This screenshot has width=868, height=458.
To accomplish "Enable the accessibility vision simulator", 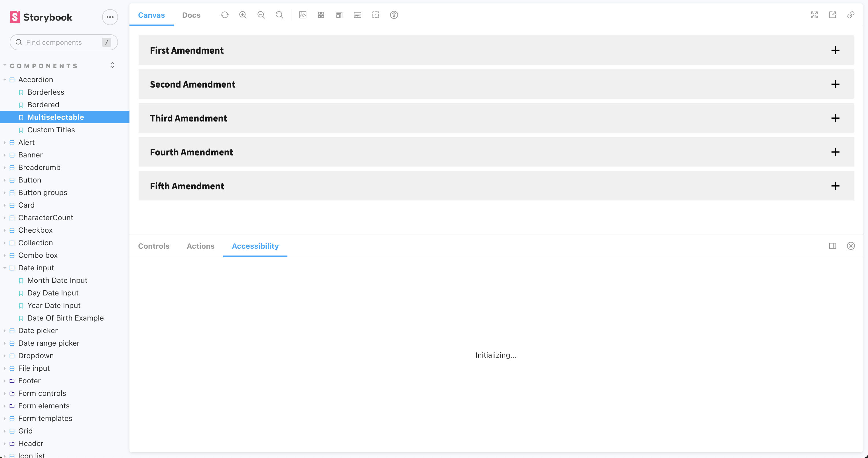I will pyautogui.click(x=394, y=15).
